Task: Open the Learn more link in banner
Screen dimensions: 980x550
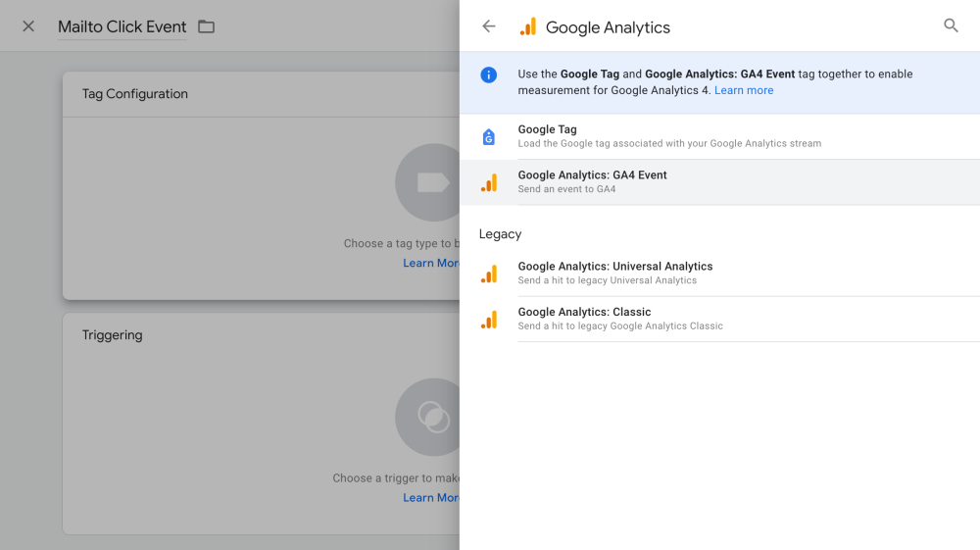Action: pyautogui.click(x=744, y=90)
